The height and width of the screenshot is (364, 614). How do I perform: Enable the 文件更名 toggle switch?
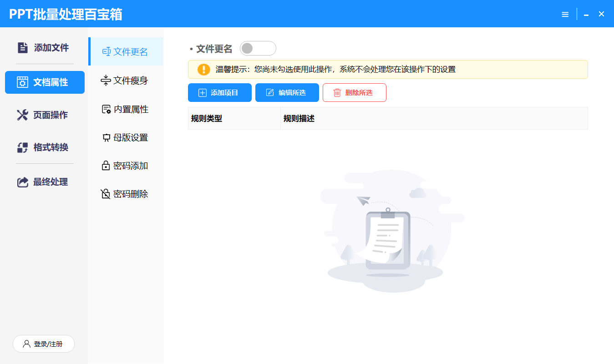click(x=258, y=48)
